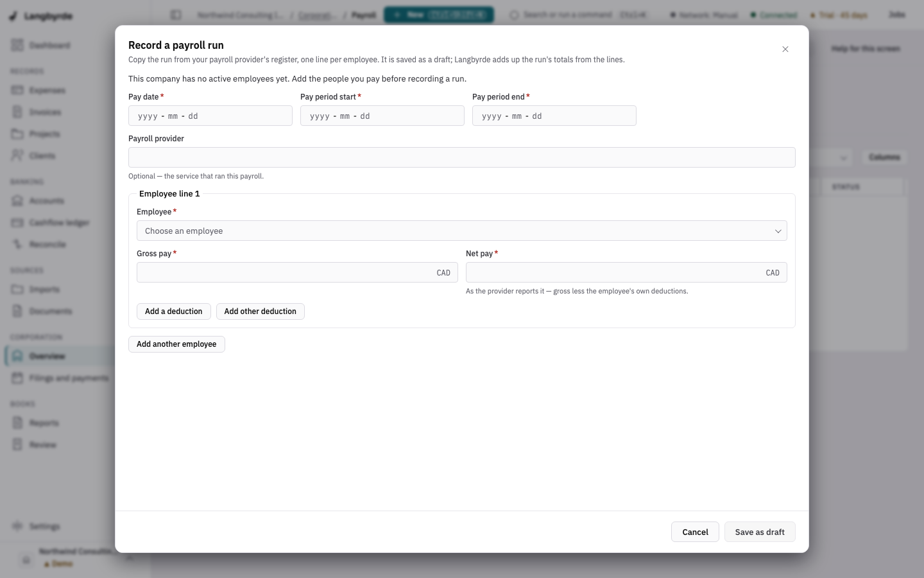This screenshot has height=578, width=924.
Task: Open Settings in the background sidebar
Action: [x=59, y=527]
